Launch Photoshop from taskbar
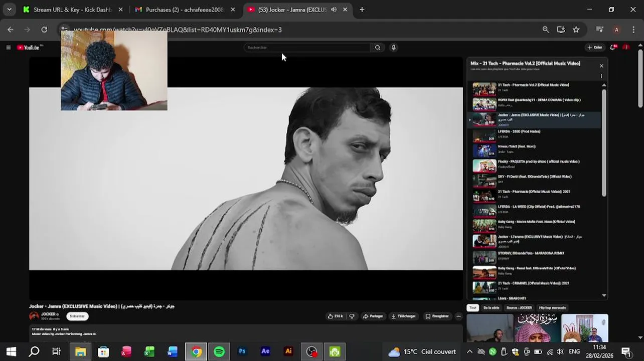Screen dimensions: 644x361 click(242, 351)
